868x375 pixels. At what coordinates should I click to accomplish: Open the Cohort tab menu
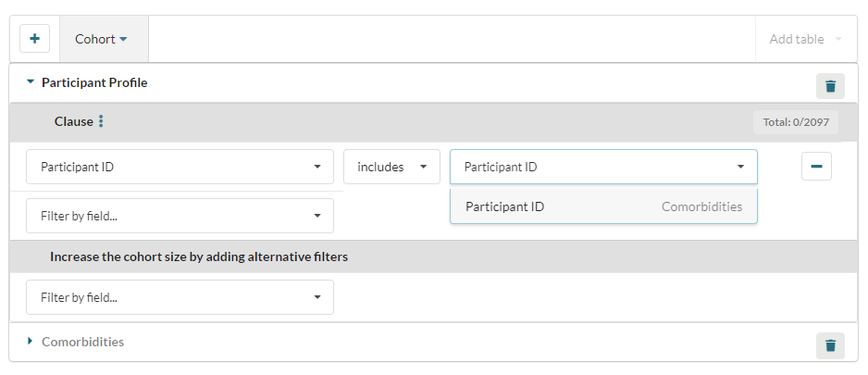102,40
